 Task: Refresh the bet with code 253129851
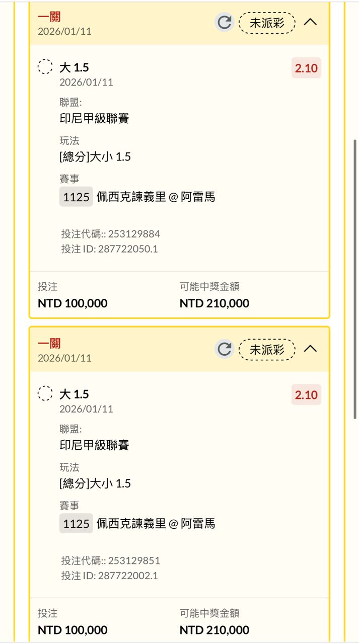(x=225, y=349)
